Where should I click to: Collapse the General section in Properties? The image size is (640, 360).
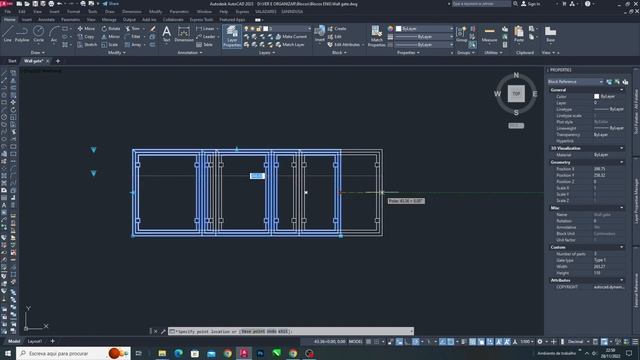pos(622,90)
